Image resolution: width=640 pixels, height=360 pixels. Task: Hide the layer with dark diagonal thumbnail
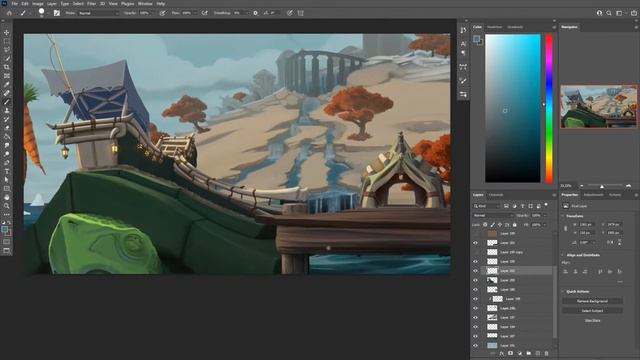(475, 280)
